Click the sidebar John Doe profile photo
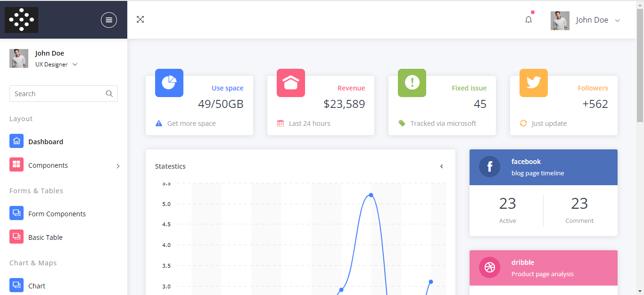This screenshot has height=295, width=644. click(x=19, y=58)
